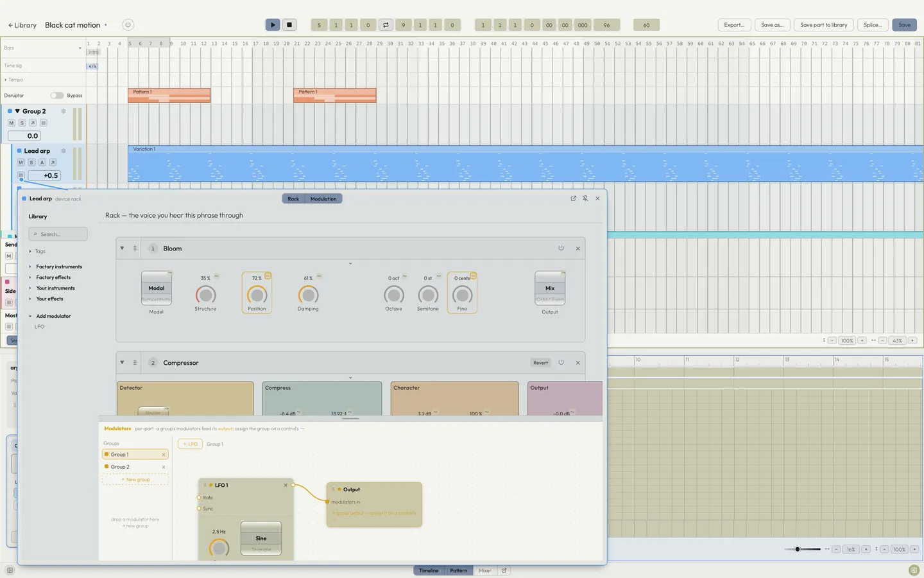
Task: Open Lead arp track settings gear
Action: point(64,151)
